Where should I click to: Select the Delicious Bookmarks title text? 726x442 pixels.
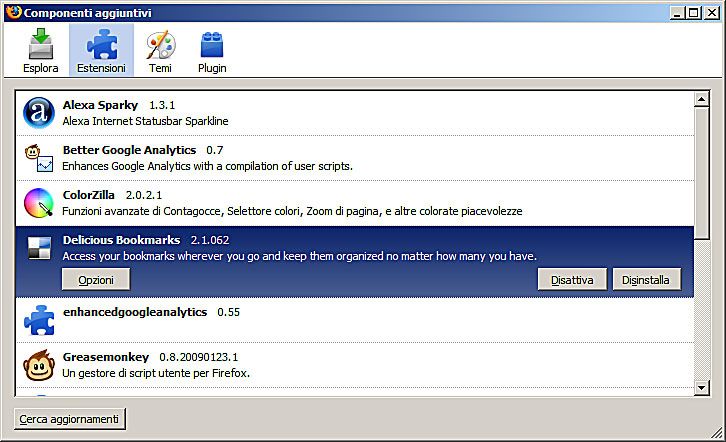pyautogui.click(x=121, y=240)
